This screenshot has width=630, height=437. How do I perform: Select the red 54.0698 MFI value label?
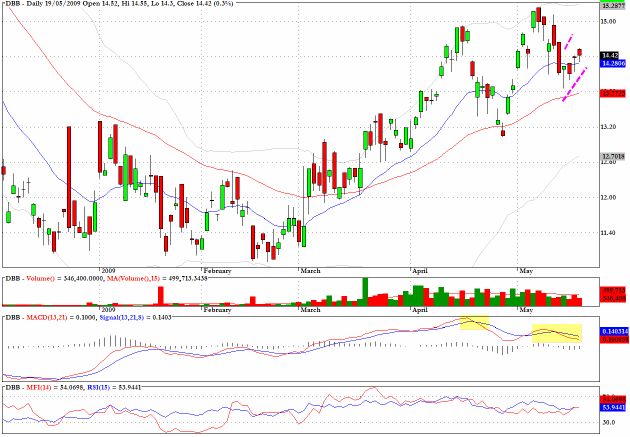click(613, 400)
